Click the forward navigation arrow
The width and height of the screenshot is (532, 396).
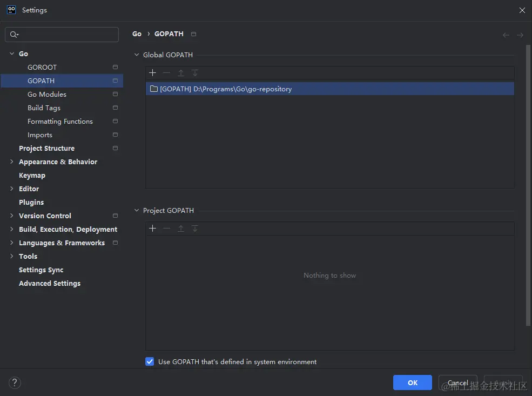tap(520, 35)
